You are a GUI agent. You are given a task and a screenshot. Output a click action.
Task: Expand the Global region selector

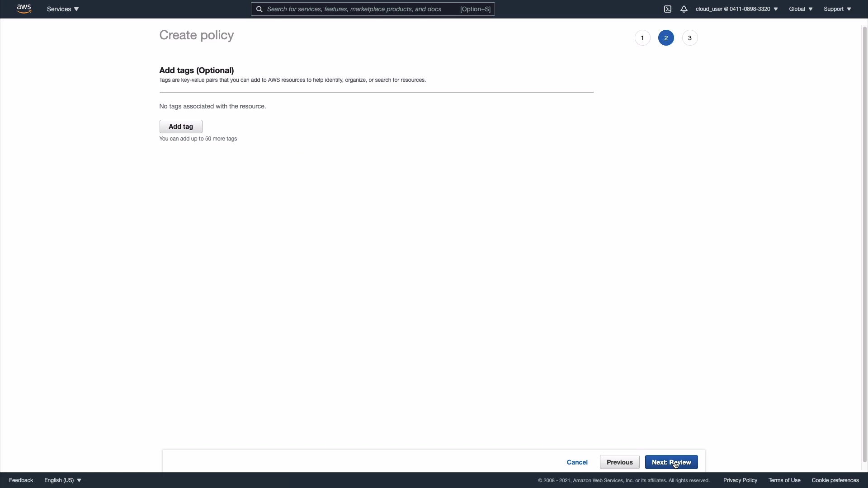801,9
